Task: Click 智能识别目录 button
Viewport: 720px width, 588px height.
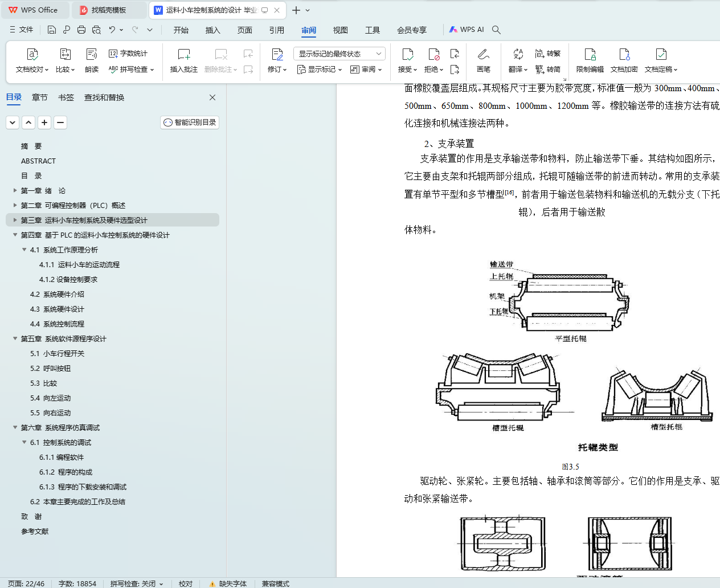Action: 190,122
